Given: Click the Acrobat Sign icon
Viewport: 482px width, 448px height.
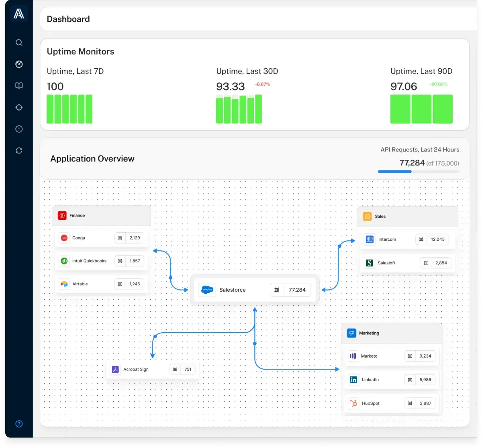Looking at the screenshot, I should (115, 369).
